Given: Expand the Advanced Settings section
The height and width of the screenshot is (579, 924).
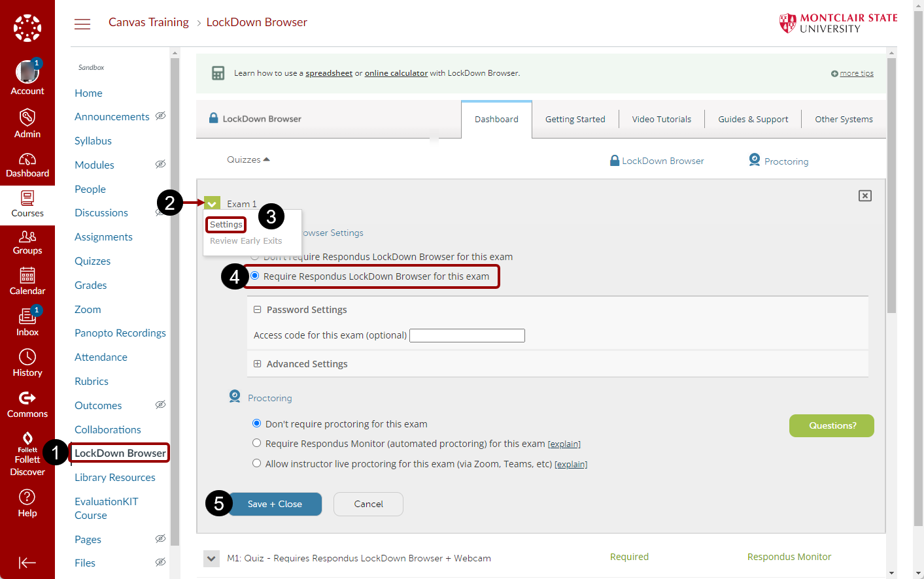Looking at the screenshot, I should [257, 363].
